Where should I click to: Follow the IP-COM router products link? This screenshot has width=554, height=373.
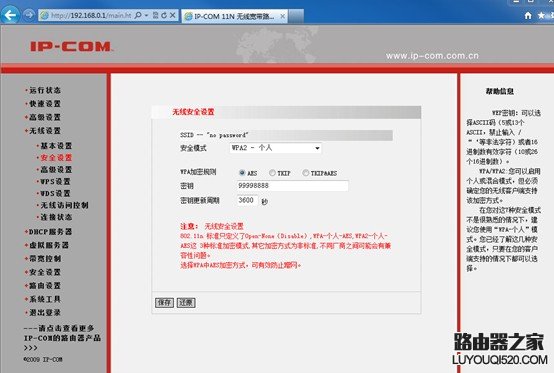coord(62,338)
